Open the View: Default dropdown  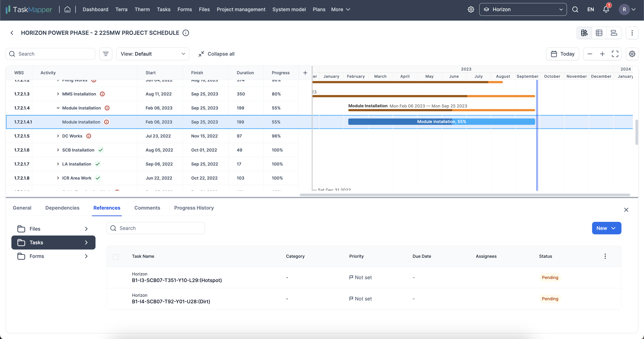pos(152,54)
